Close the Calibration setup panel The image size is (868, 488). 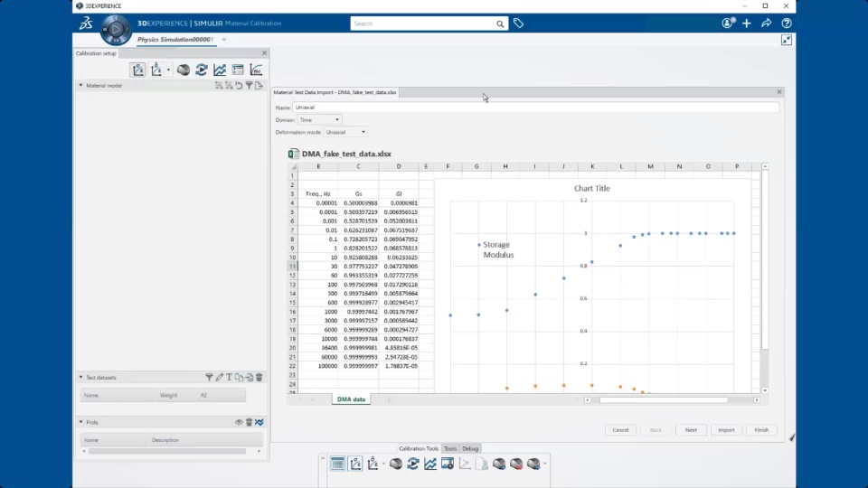tap(264, 53)
